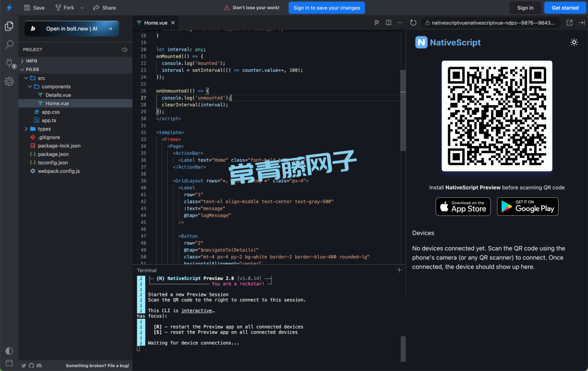Add a new terminal with the plus icon
Image resolution: width=588 pixels, height=371 pixels.
(399, 270)
